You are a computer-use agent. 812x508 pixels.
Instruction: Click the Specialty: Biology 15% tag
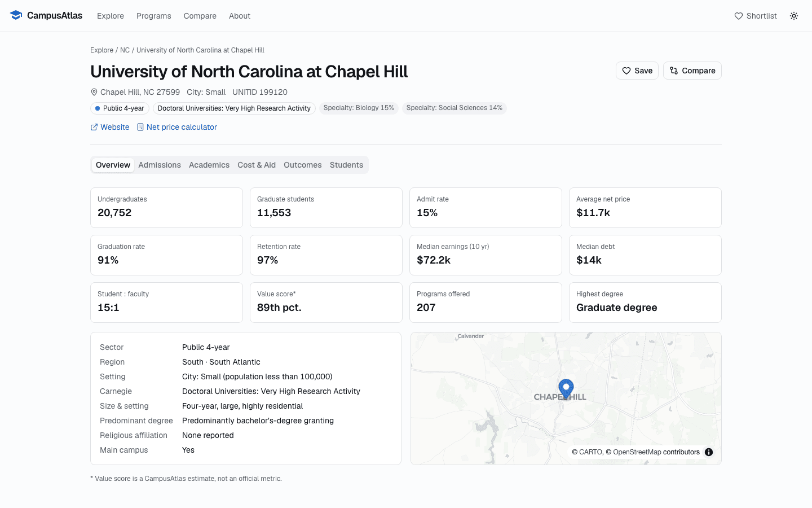point(359,108)
